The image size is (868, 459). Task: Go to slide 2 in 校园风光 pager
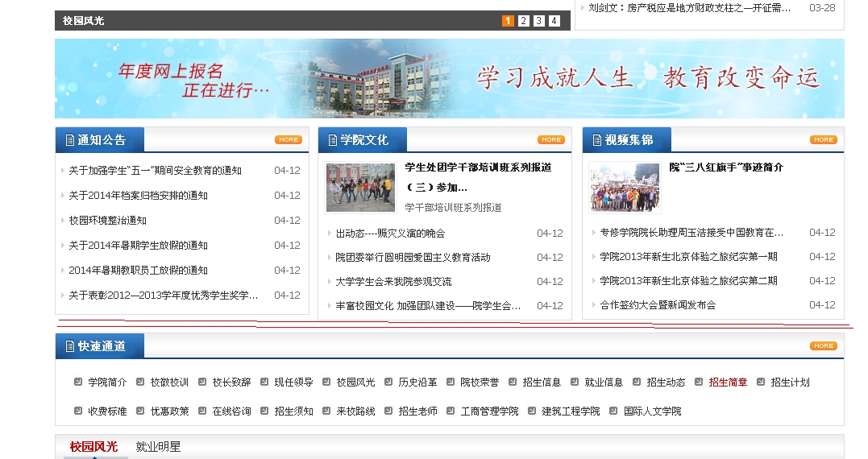coord(523,21)
